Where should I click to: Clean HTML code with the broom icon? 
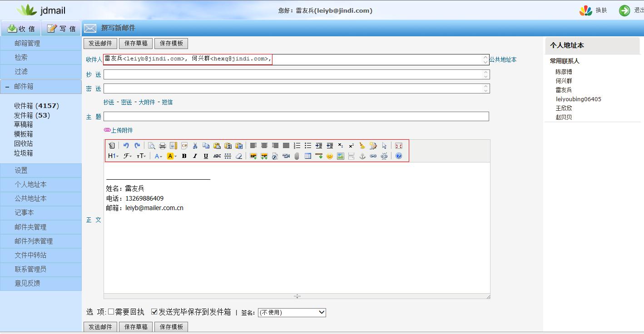pos(362,146)
